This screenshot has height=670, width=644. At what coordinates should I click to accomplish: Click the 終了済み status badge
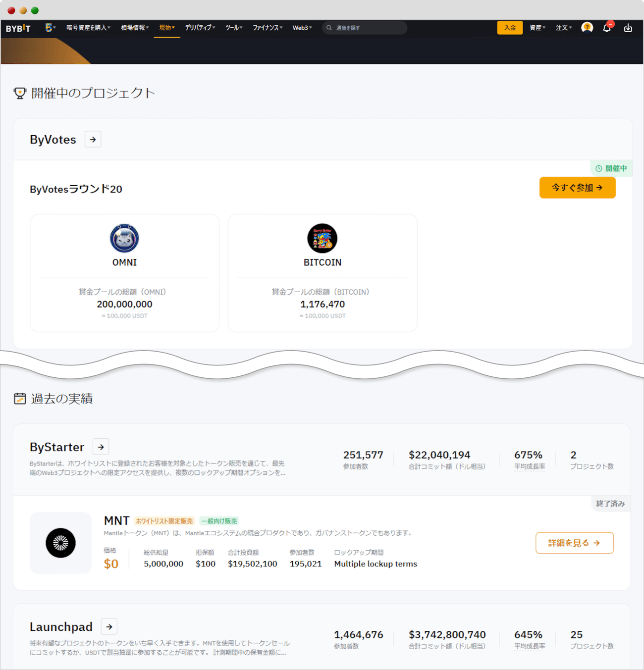pos(610,504)
